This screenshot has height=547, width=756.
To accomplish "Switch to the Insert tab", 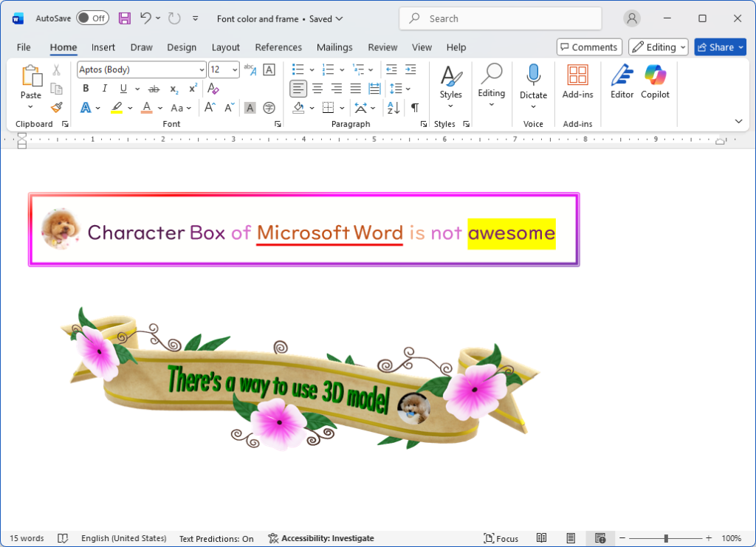I will (103, 47).
